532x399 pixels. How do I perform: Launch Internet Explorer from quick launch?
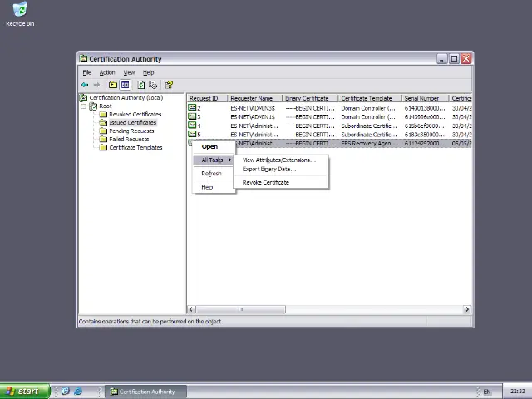(78, 392)
